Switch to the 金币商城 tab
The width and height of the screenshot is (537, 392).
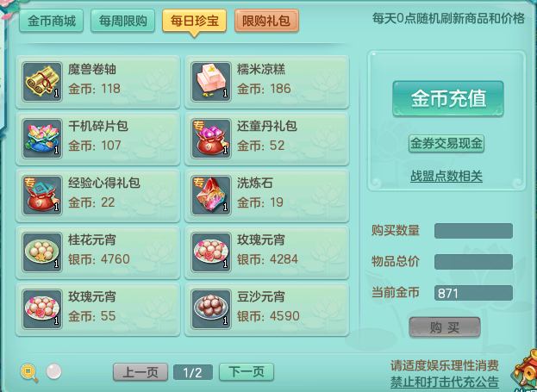tap(52, 21)
